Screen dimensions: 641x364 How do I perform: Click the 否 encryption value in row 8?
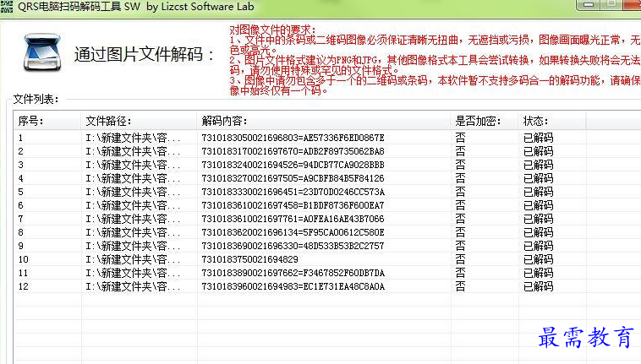point(460,232)
